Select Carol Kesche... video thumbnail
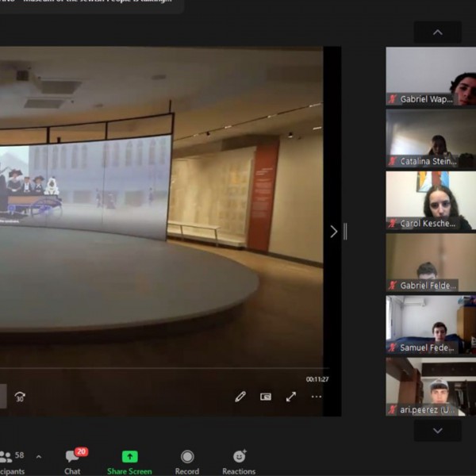 431,201
